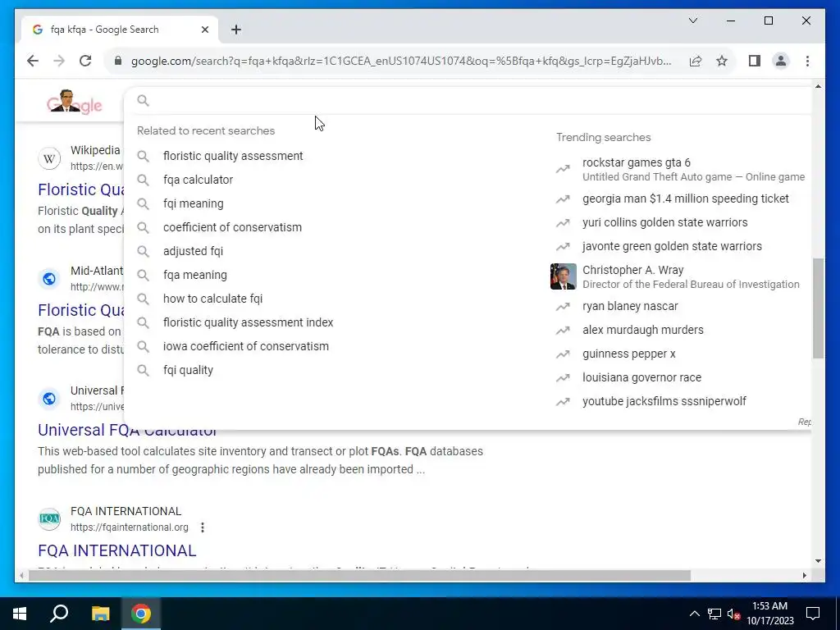840x630 pixels.
Task: Click the vertical scrollbar down arrow
Action: [x=818, y=561]
